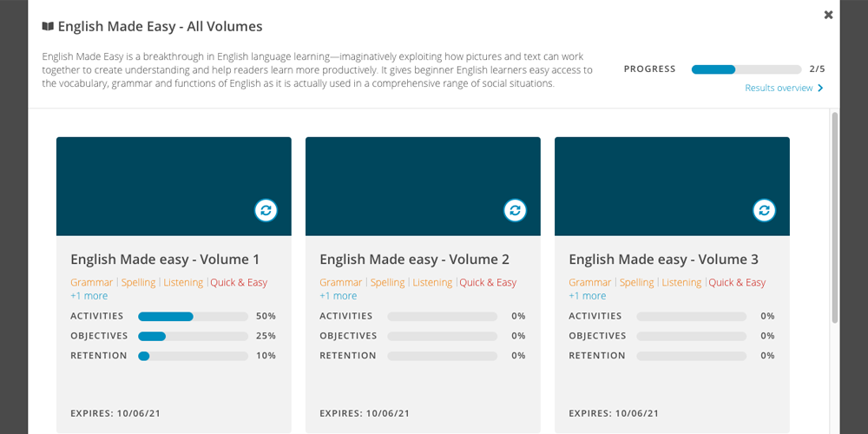
Task: Click the refresh icon on Volume 1 card
Action: click(x=266, y=210)
